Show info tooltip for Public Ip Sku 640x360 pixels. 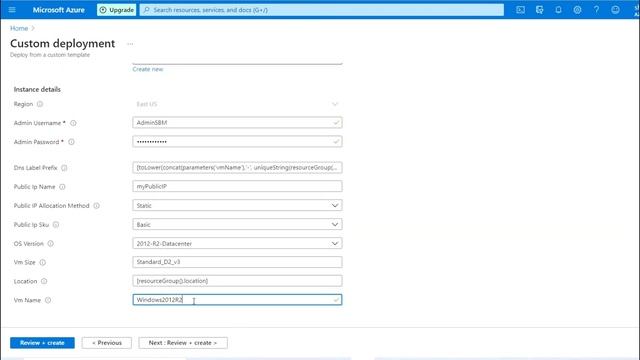(56, 224)
